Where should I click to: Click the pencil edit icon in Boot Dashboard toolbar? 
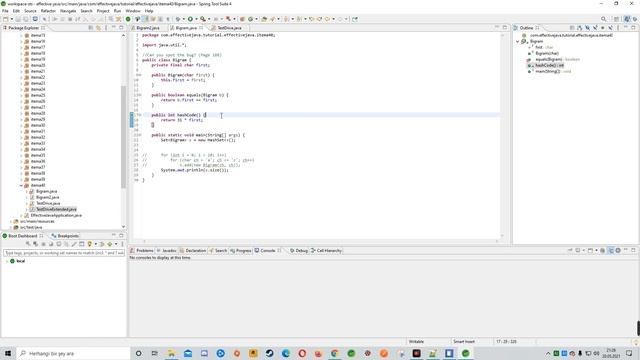click(x=74, y=244)
